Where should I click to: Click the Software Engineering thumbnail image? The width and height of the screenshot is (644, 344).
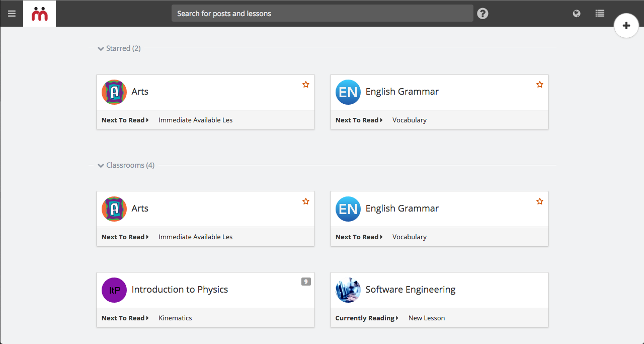(x=348, y=290)
